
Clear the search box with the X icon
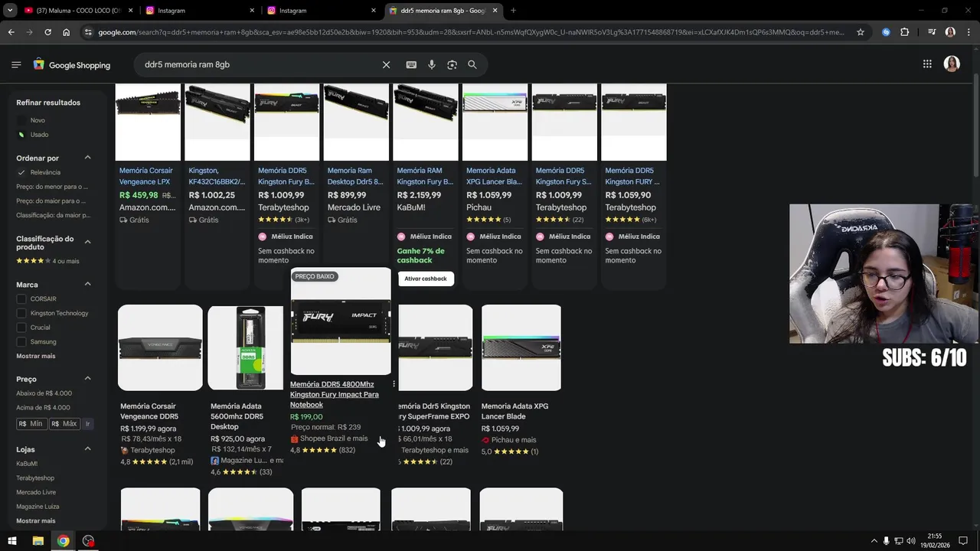386,65
